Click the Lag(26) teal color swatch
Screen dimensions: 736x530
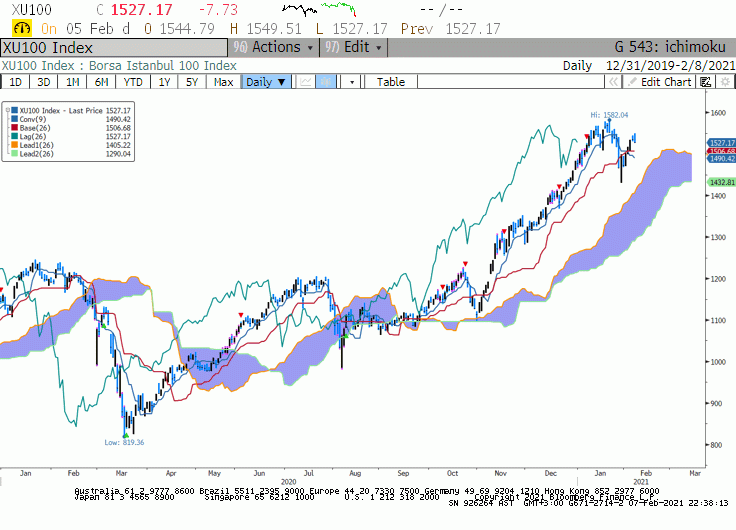[x=15, y=136]
